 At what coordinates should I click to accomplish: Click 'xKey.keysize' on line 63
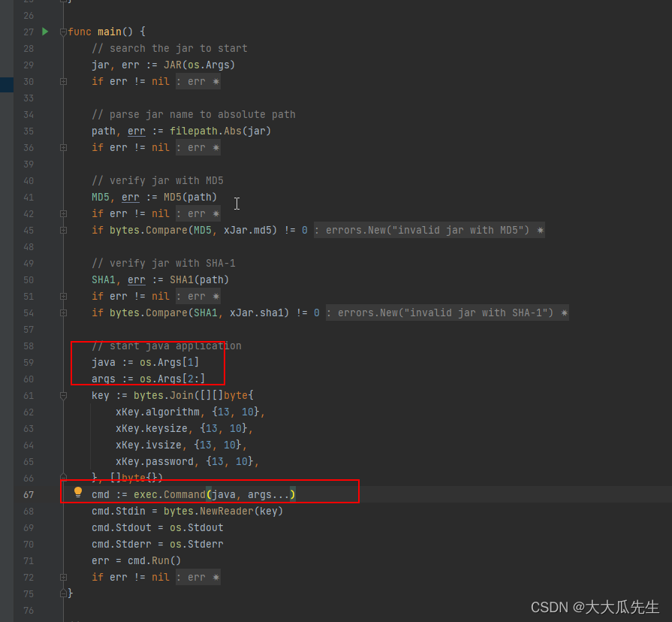coord(152,429)
